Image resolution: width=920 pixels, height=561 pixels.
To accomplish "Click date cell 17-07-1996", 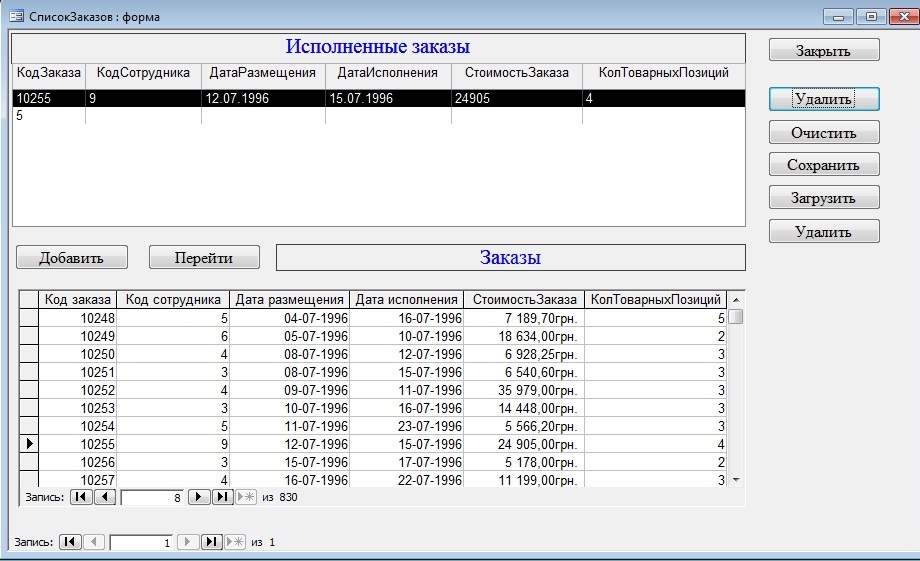I will [407, 462].
